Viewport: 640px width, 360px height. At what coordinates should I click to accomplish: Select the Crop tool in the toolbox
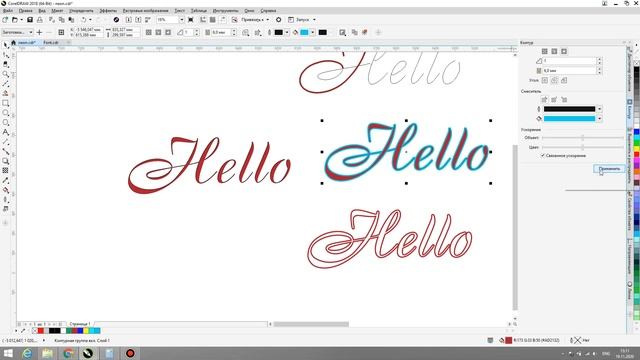6,64
